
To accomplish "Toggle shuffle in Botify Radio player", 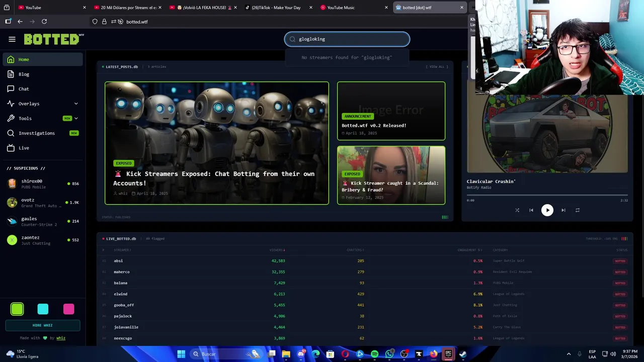I will (517, 210).
